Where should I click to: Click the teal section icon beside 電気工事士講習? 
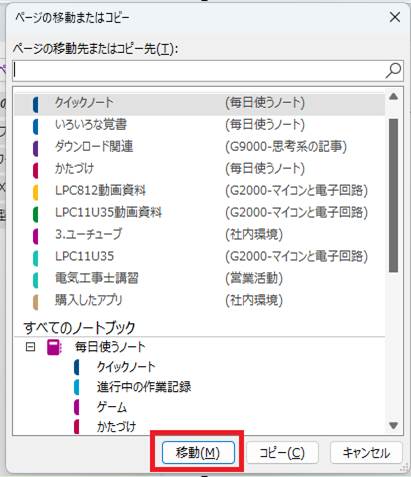point(36,280)
